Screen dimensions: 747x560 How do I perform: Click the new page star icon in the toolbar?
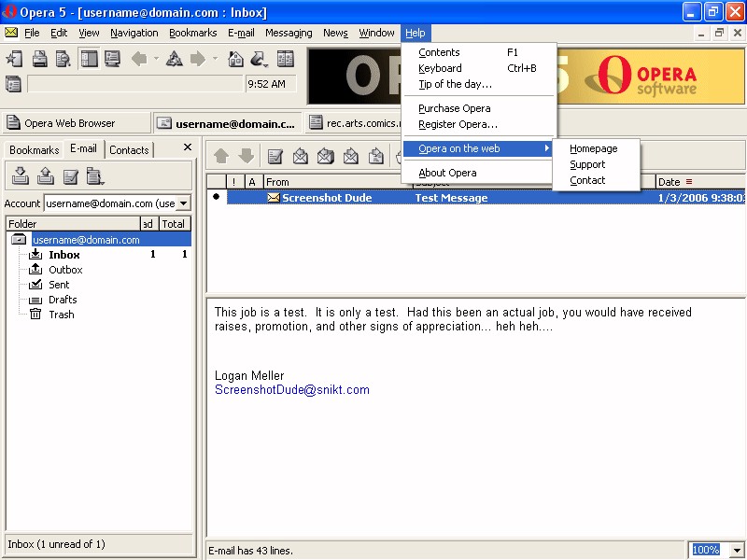[x=14, y=59]
